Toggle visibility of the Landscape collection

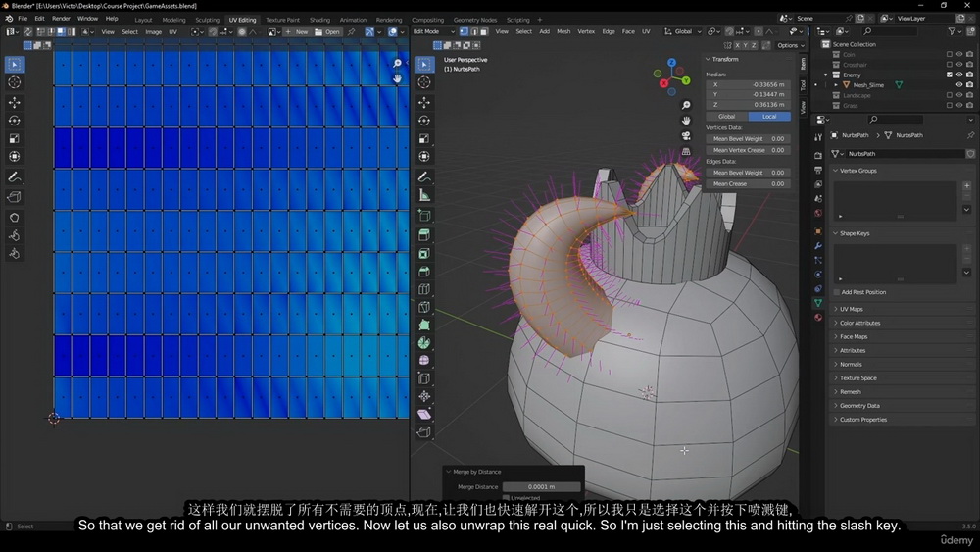(x=959, y=95)
